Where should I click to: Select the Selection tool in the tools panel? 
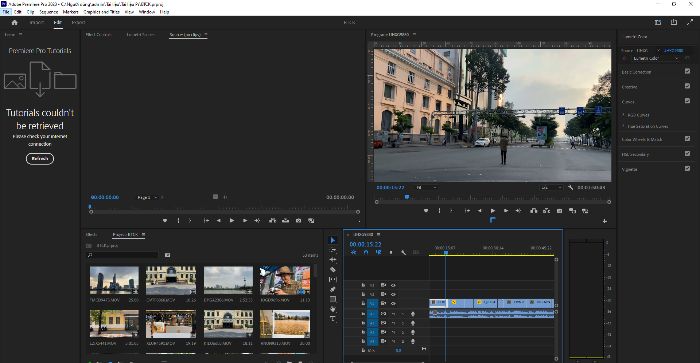pos(333,240)
